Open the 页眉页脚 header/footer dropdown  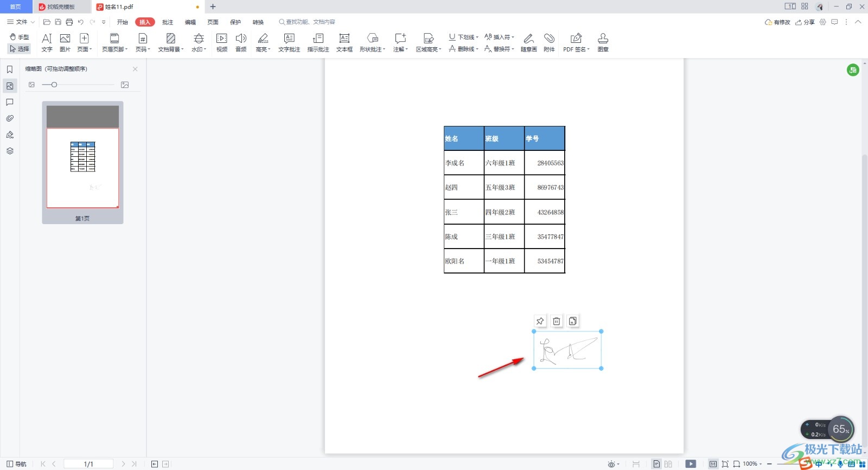[114, 42]
